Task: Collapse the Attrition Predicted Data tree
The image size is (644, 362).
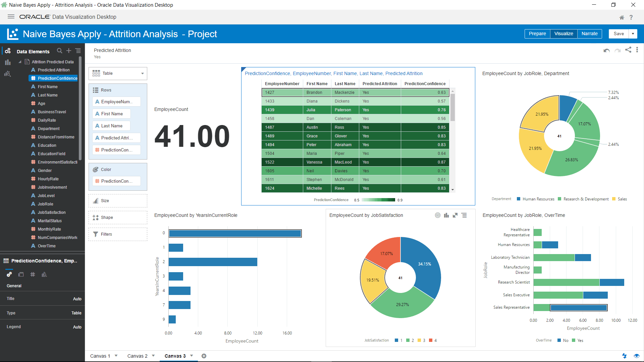Action: [x=19, y=62]
